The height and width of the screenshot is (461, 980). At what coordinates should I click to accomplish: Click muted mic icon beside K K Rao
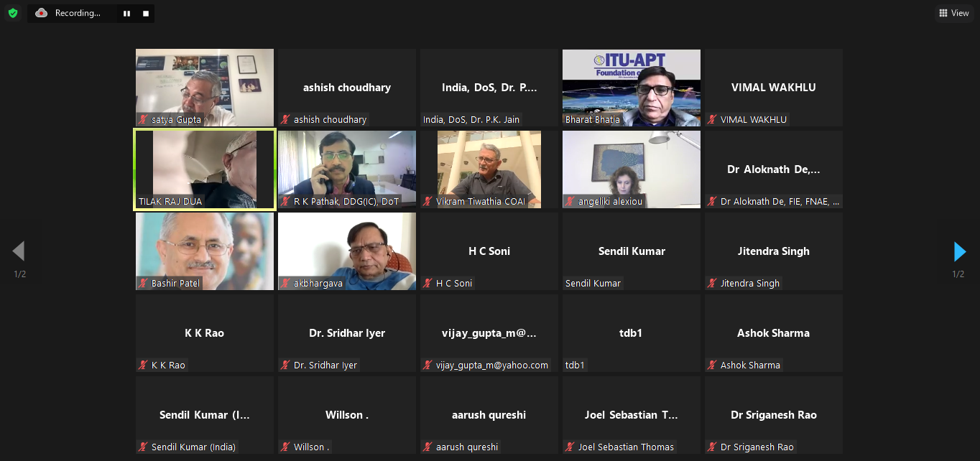pyautogui.click(x=143, y=365)
